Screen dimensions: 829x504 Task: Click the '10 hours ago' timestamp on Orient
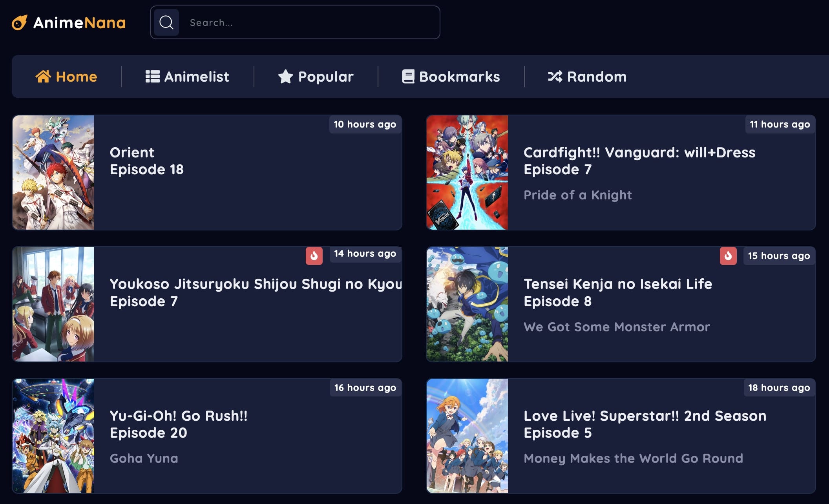point(365,124)
